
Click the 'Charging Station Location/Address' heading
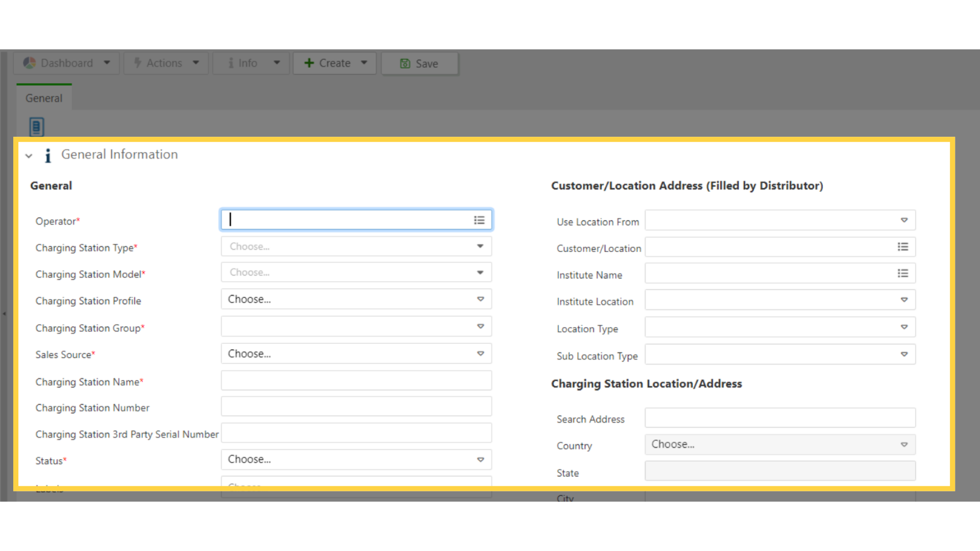click(647, 384)
